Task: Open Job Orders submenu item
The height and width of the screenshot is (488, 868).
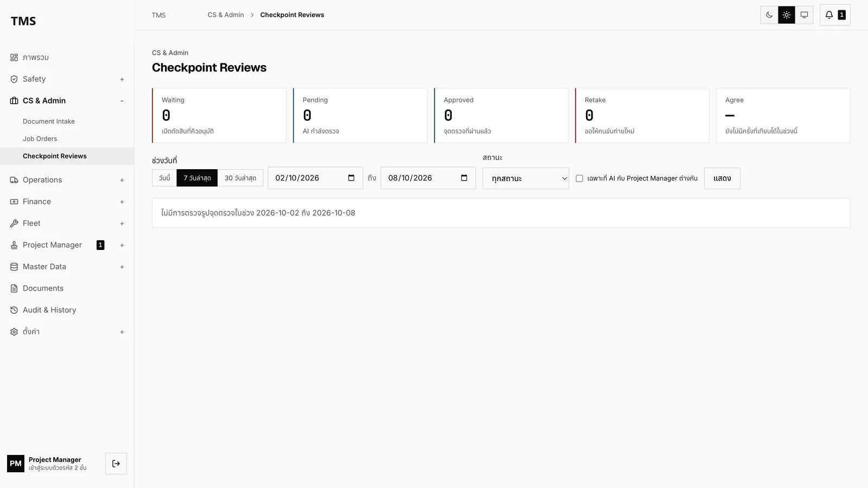Action: point(67,139)
